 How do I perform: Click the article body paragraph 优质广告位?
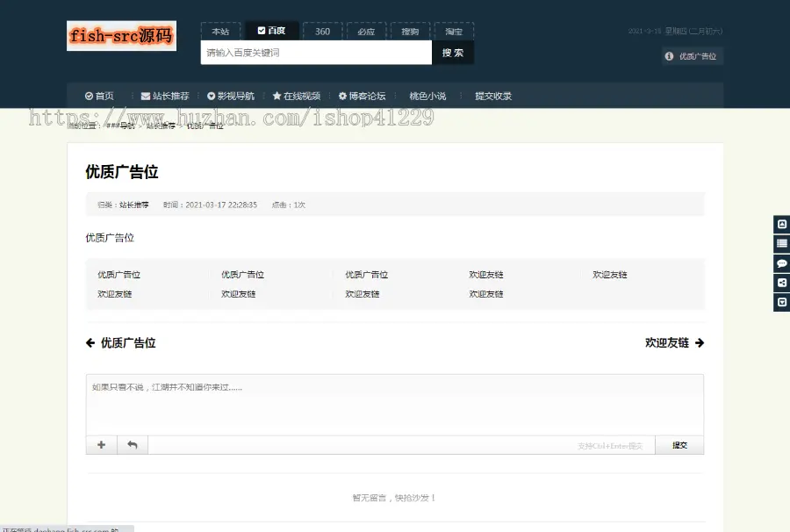110,238
